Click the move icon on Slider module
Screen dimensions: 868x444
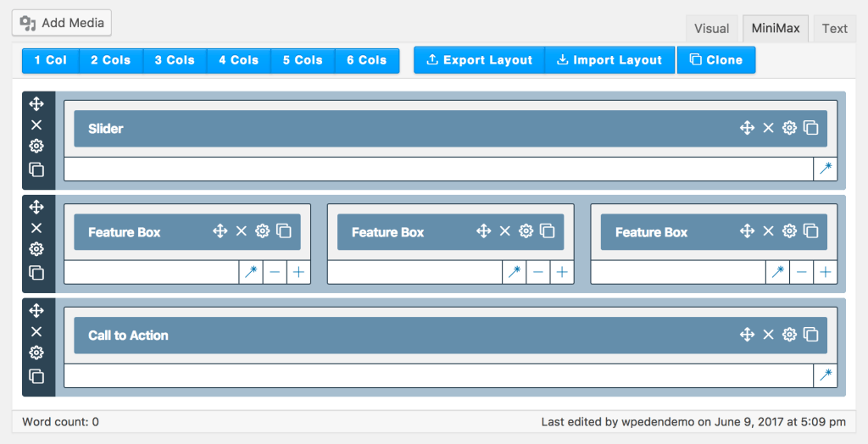747,128
